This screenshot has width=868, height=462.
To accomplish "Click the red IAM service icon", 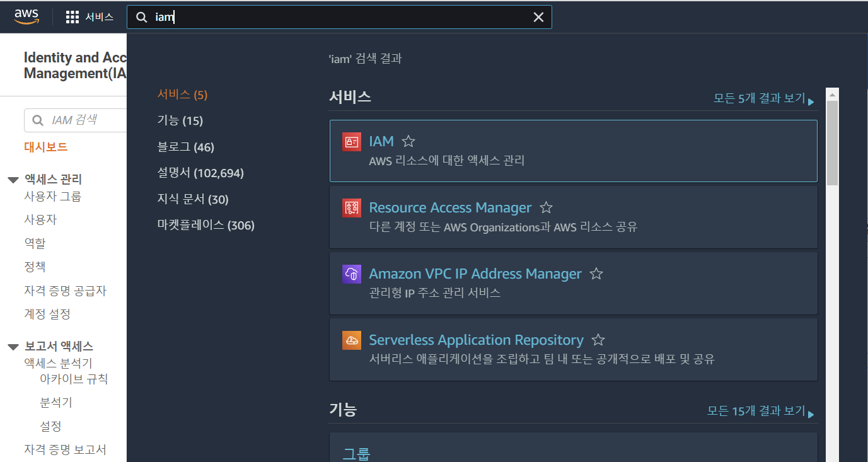I will (352, 141).
